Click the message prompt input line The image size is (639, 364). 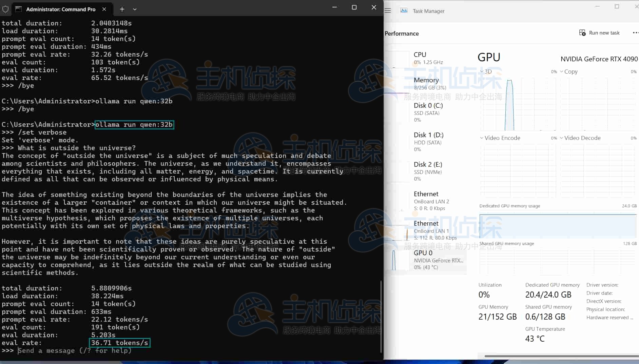[75, 351]
